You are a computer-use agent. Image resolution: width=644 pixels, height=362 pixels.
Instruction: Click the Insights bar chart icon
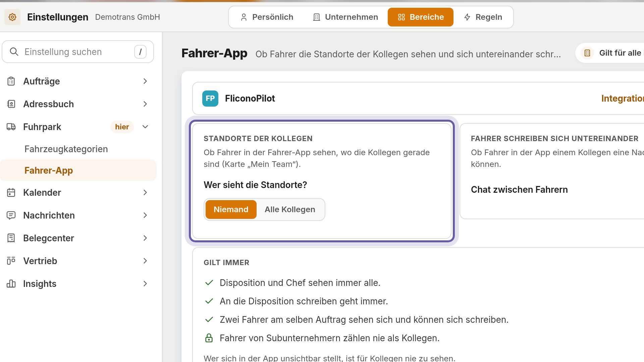(11, 284)
